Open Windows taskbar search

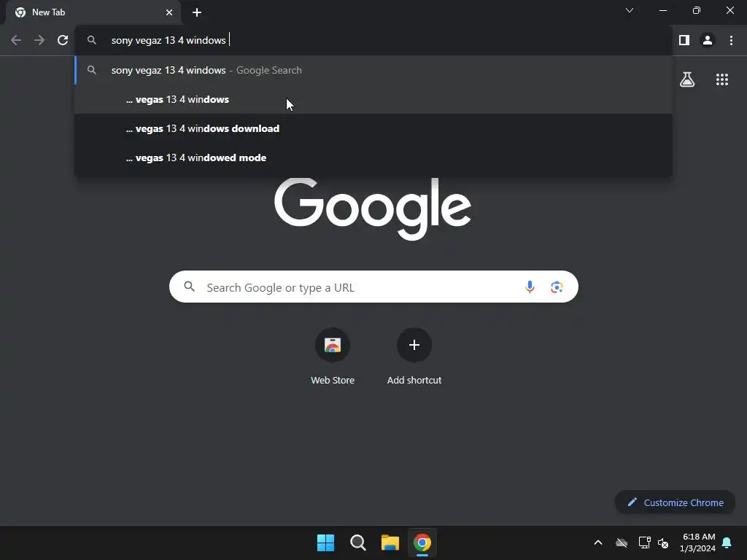tap(357, 542)
